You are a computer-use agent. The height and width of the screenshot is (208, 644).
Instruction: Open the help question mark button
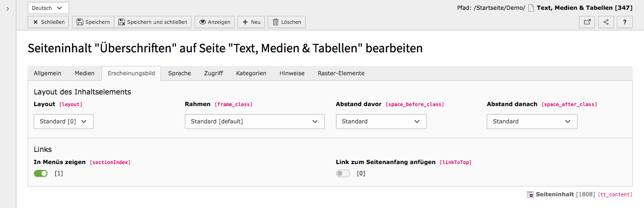(625, 22)
